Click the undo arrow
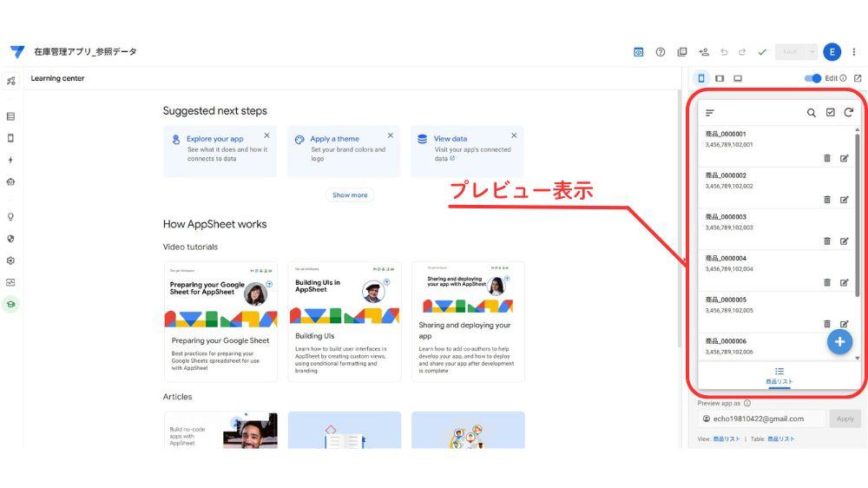 point(724,52)
